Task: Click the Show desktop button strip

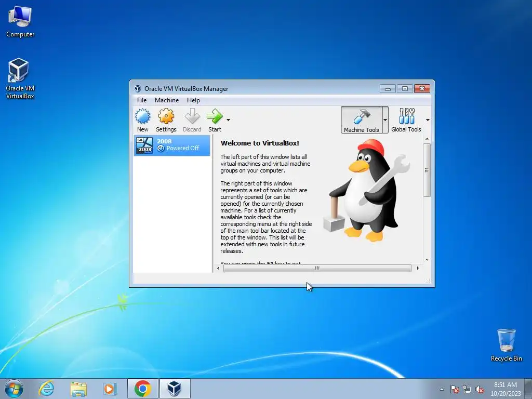Action: pyautogui.click(x=529, y=389)
